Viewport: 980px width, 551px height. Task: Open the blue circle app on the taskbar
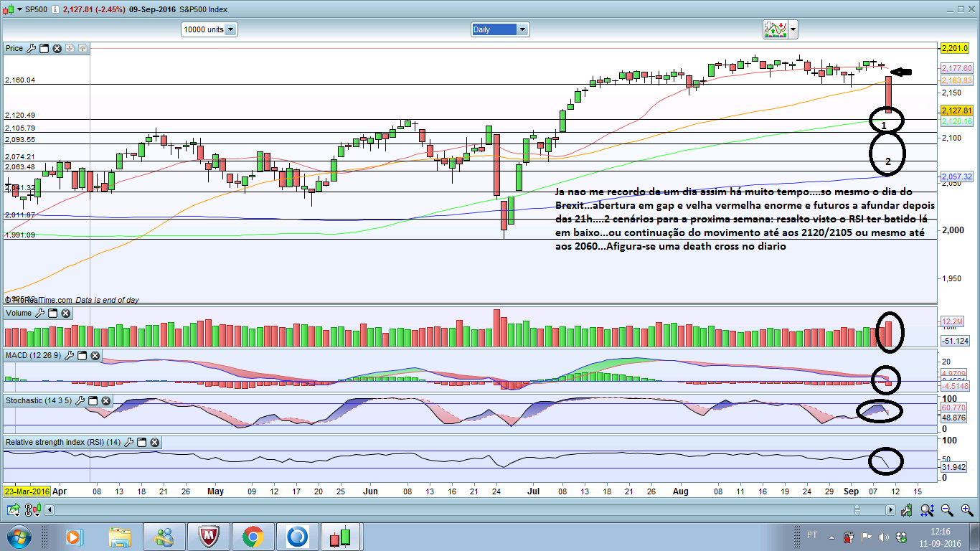[x=297, y=536]
